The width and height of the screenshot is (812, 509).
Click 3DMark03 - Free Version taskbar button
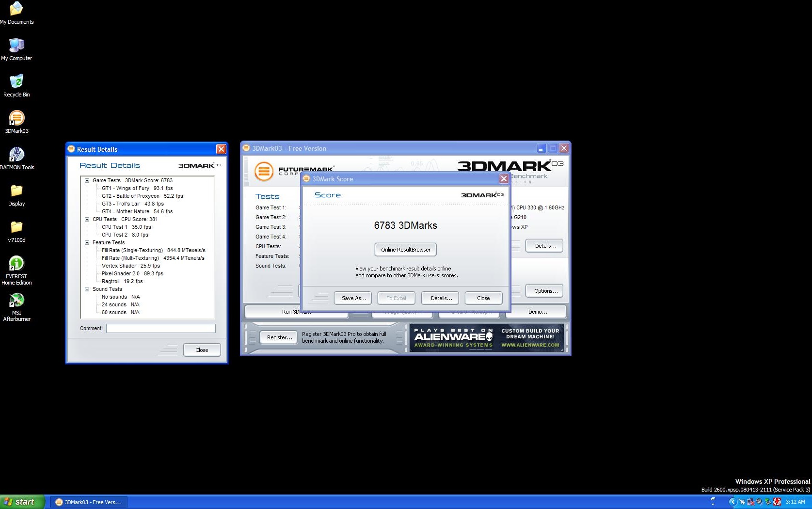click(x=89, y=502)
